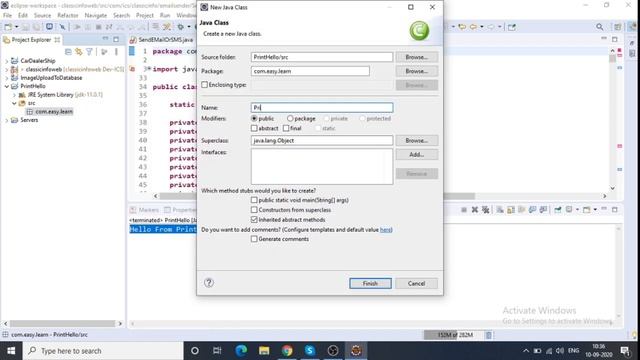This screenshot has width=640, height=360.
Task: Click the Finish button
Action: (x=370, y=283)
